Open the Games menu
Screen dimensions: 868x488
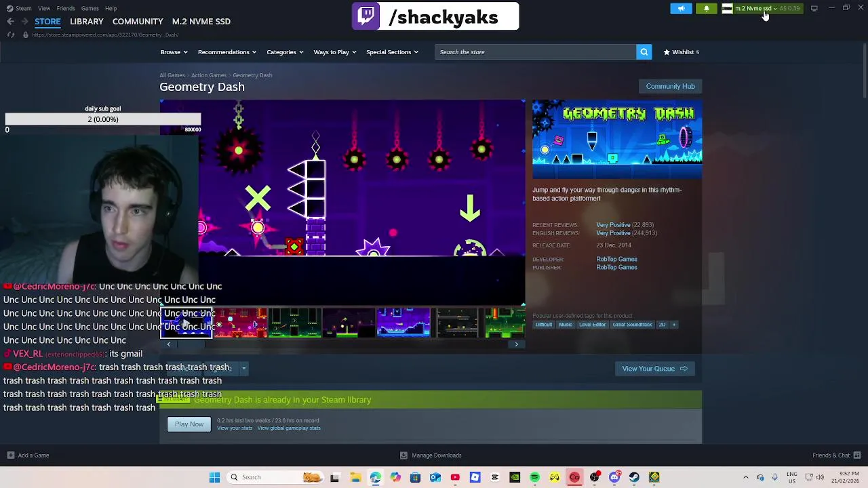pyautogui.click(x=90, y=8)
